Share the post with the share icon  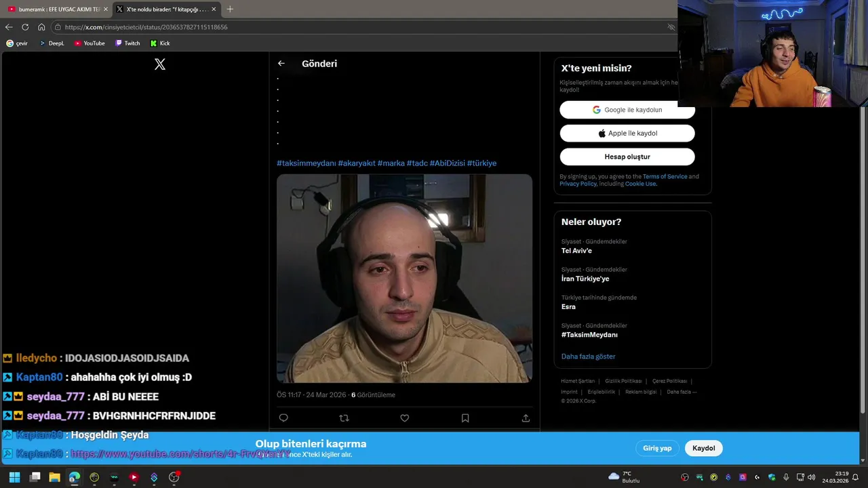point(526,418)
